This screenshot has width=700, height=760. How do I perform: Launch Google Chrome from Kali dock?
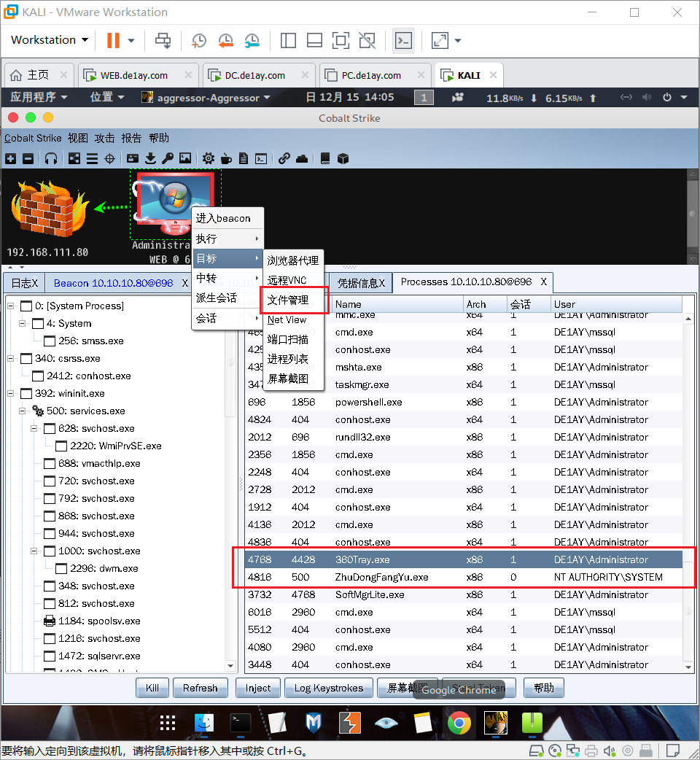(459, 723)
